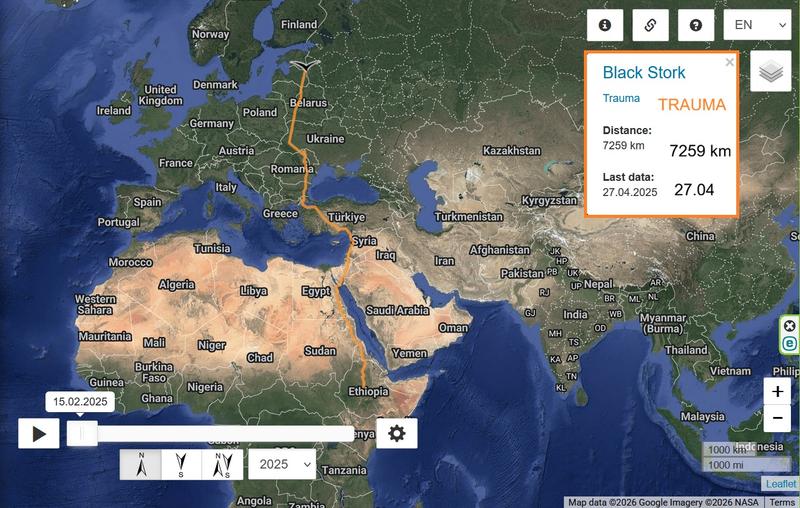Select both directions migration filter
The width and height of the screenshot is (800, 508).
[x=222, y=465]
